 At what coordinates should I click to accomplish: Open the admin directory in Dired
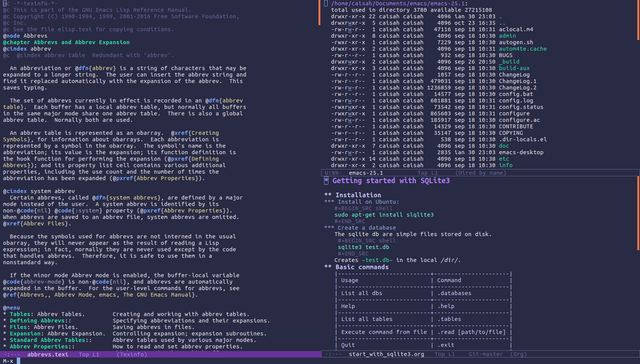coord(507,36)
